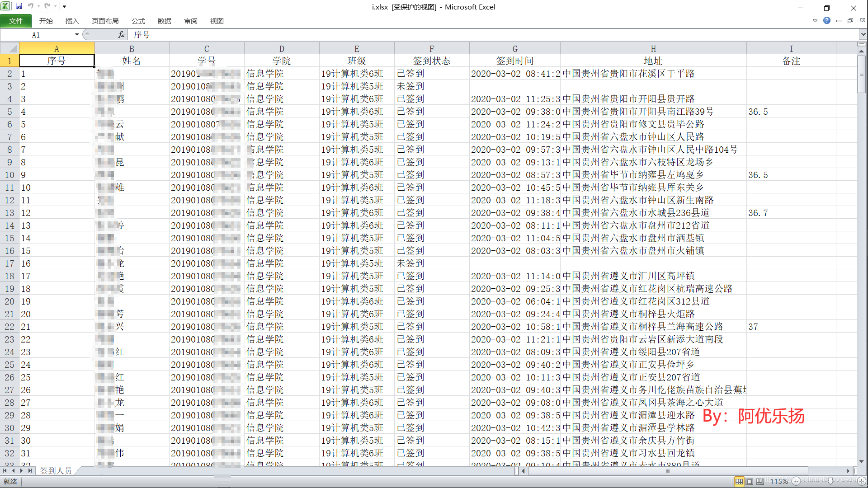Go to the next sheet tab arrow
This screenshot has width=868, height=488.
[x=21, y=471]
